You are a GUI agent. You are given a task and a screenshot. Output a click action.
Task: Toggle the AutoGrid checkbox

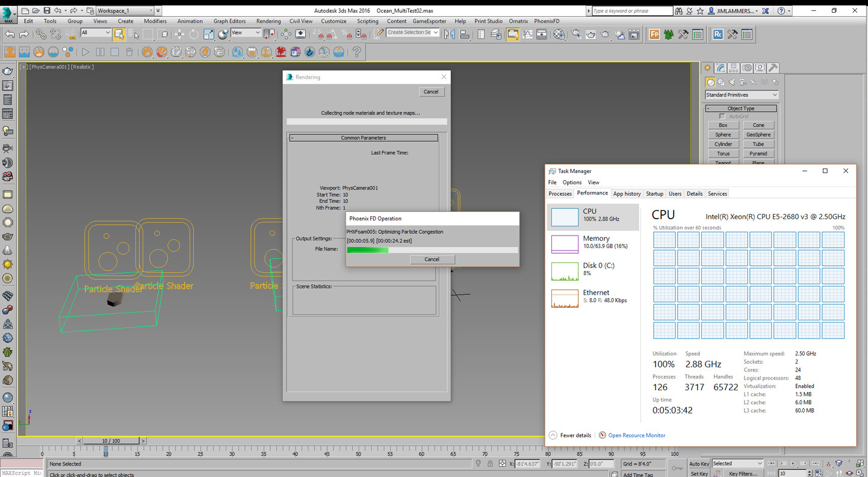[x=722, y=116]
